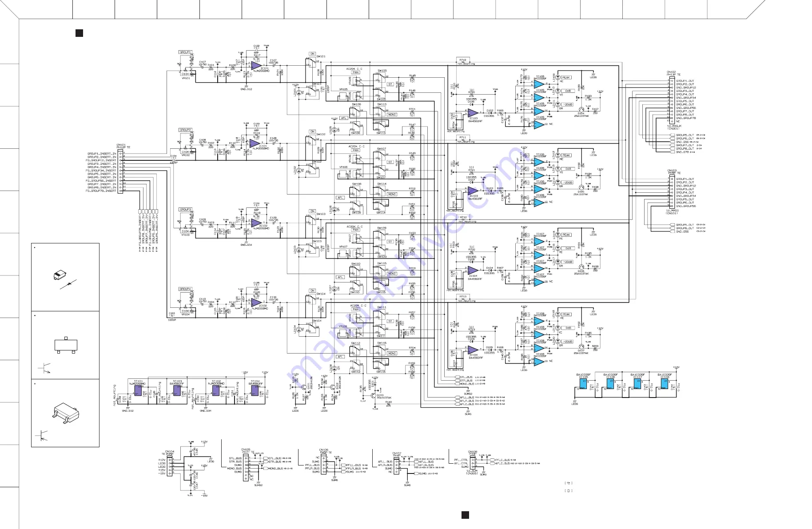Select the blue IC108 BA10339F power block
This screenshot has width=812, height=529.
pyautogui.click(x=664, y=383)
